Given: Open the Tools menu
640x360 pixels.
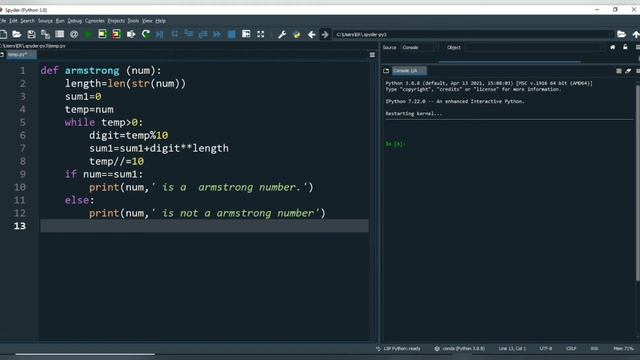Looking at the screenshot, I should [133, 21].
